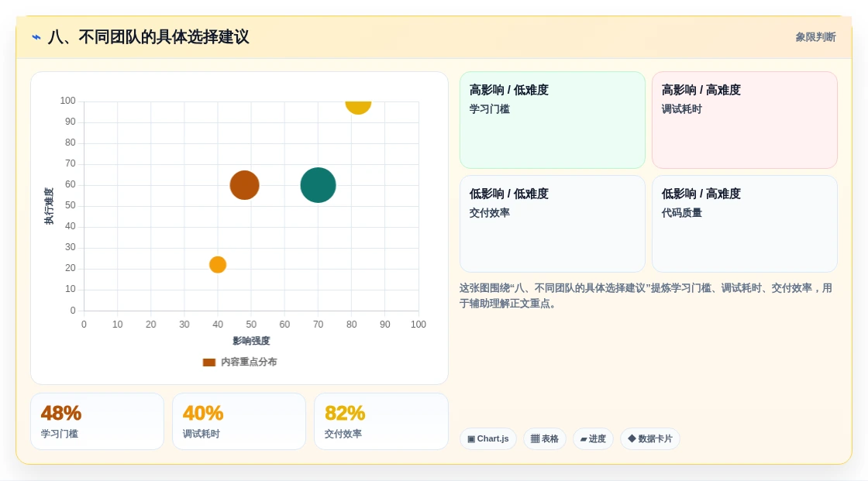Open the 高影响 / 低难度 quadrant card
Image resolution: width=868 pixels, height=481 pixels.
[553, 119]
